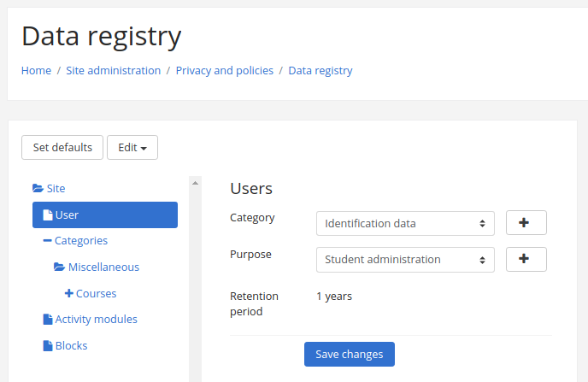Viewport: 588px width, 382px height.
Task: Add a new purpose with plus button
Action: (x=526, y=259)
